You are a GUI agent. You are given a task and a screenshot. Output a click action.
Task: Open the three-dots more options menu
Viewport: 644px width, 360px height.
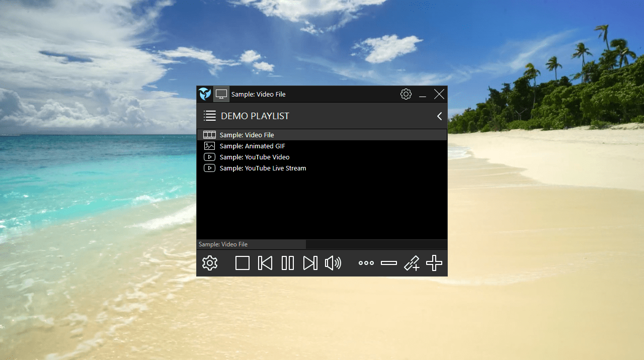point(366,263)
